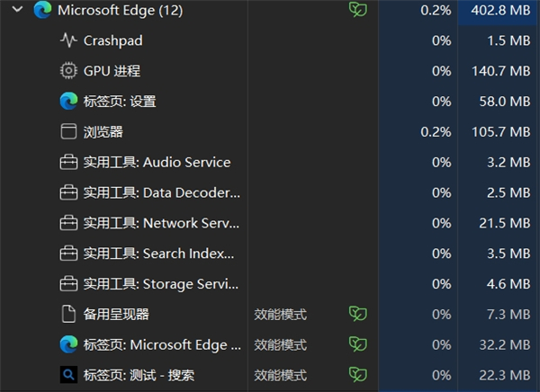Select the 实用工具: Search Indexer process

click(x=162, y=254)
